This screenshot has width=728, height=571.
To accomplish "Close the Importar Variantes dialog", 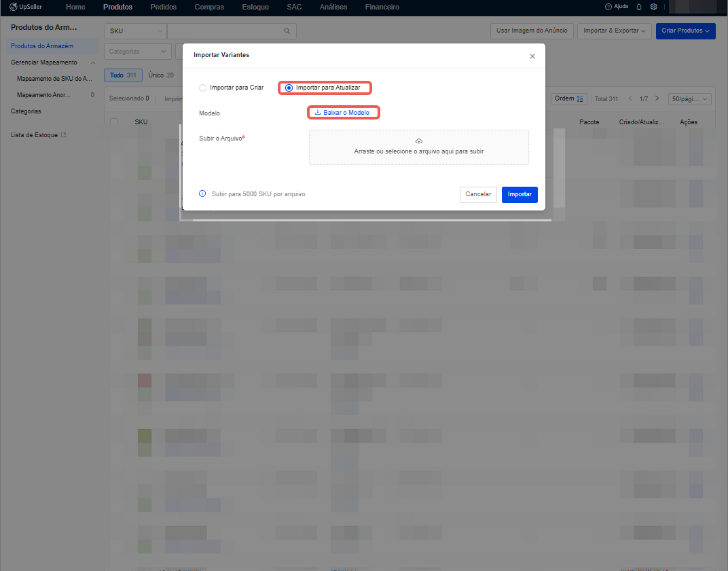I will point(532,56).
